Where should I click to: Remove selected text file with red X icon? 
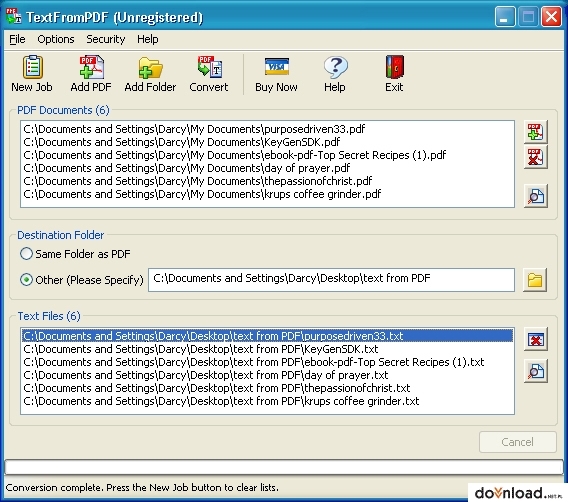click(535, 339)
